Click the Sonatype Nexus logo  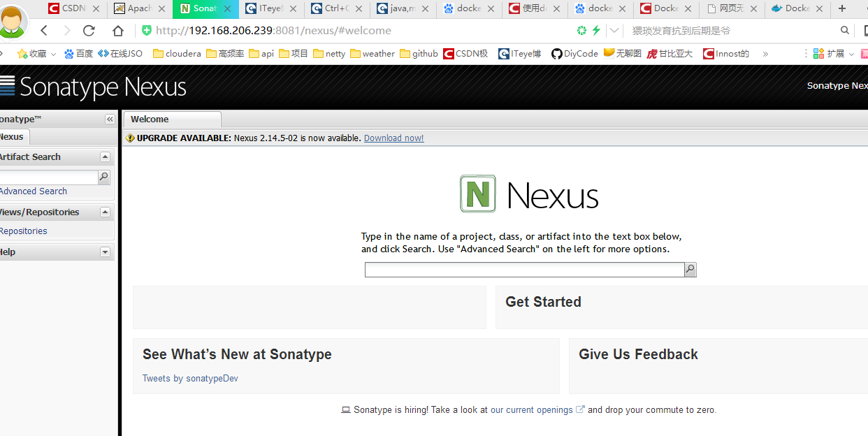94,87
